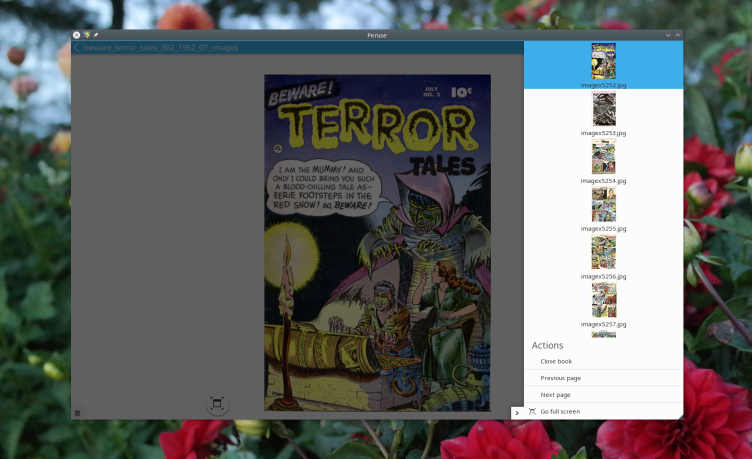Select Go full screen action
752x459 pixels.
(x=560, y=412)
